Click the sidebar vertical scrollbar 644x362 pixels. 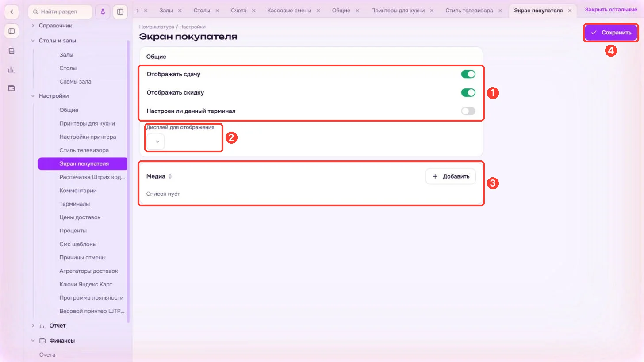(128, 181)
